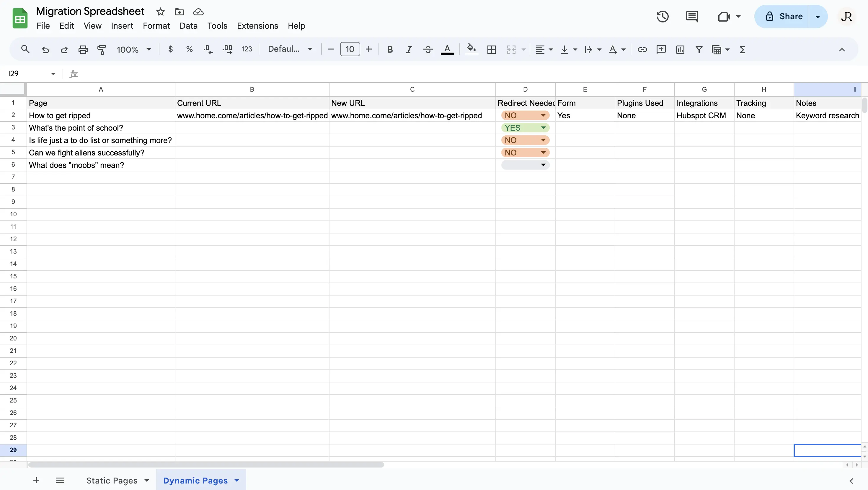Image resolution: width=868 pixels, height=490 pixels.
Task: Click the paint format icon
Action: coord(102,50)
